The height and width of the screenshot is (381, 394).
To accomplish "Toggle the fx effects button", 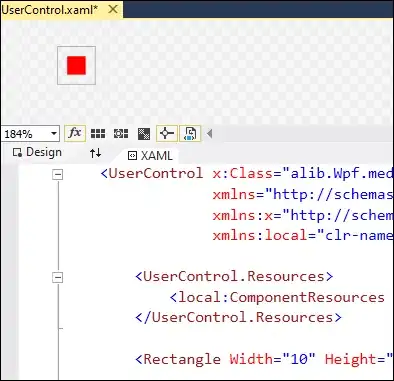I will click(75, 133).
